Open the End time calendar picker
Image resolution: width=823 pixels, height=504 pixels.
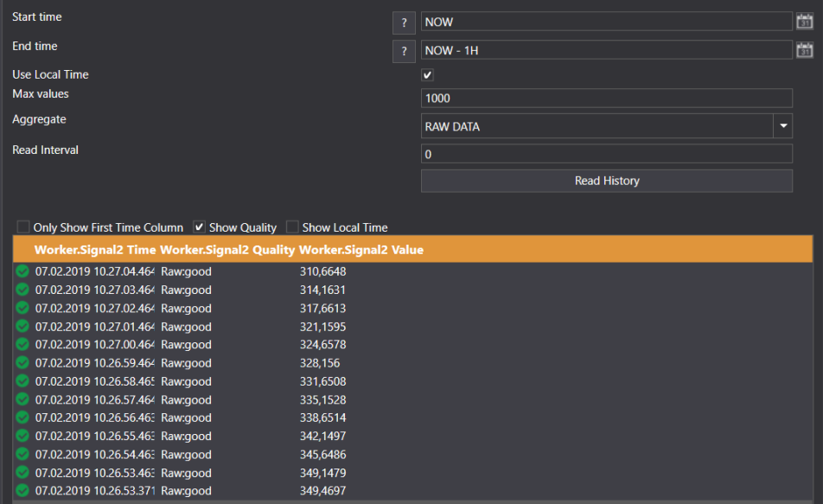click(804, 51)
